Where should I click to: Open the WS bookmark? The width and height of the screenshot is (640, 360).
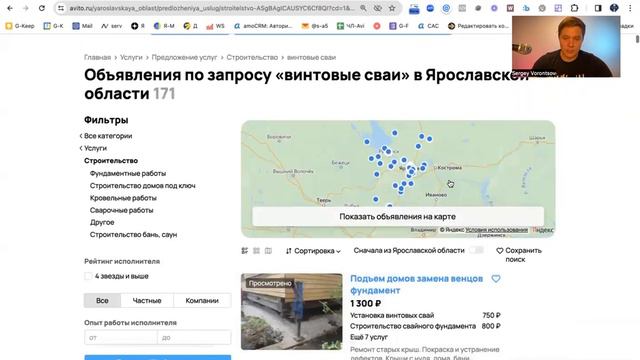click(x=215, y=26)
